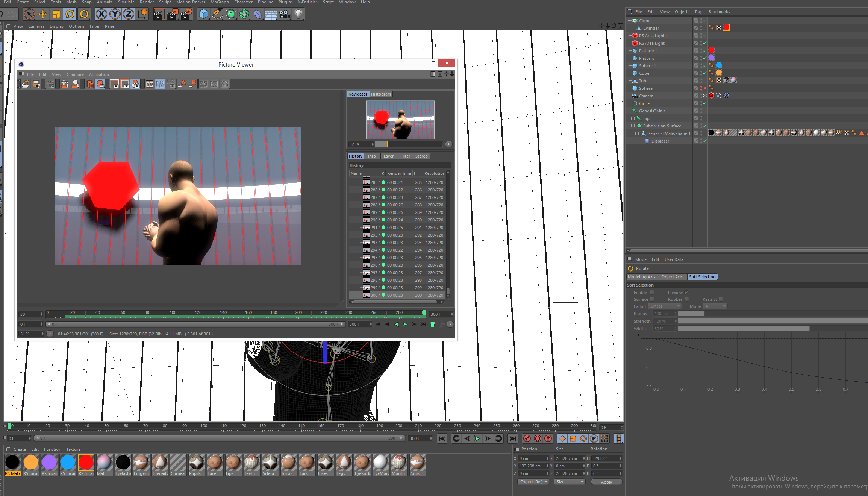Toggle Soft Selection Surface checkbox
Viewport: 868px width, 496px height.
[652, 299]
